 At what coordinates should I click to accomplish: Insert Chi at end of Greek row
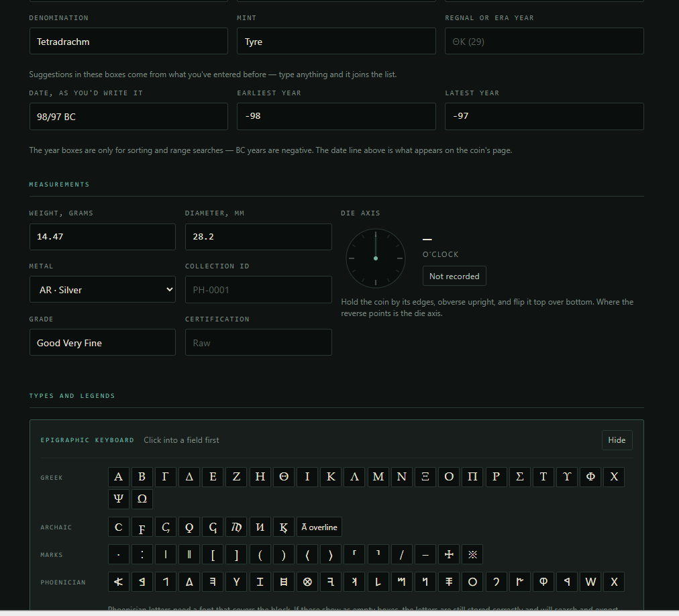coord(614,477)
